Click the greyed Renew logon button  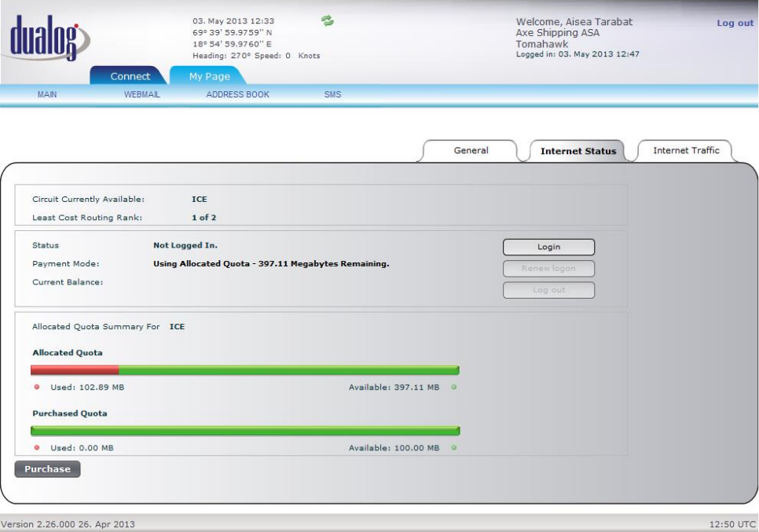548,268
